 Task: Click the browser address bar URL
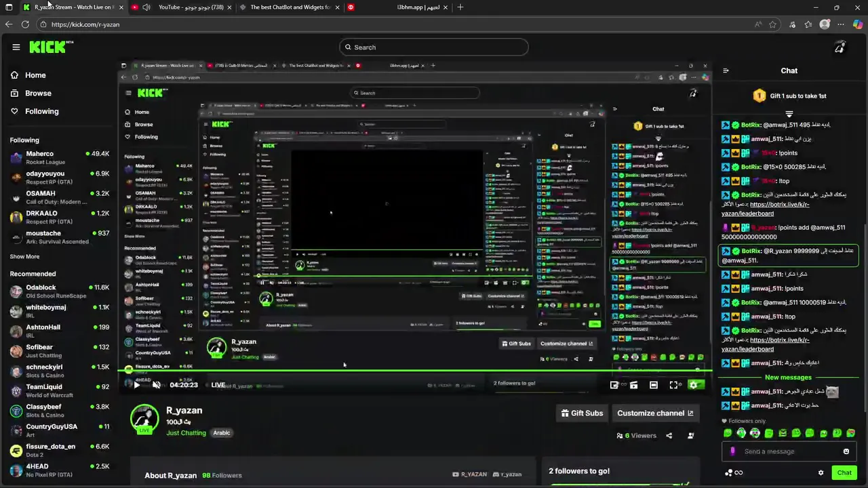click(x=85, y=24)
